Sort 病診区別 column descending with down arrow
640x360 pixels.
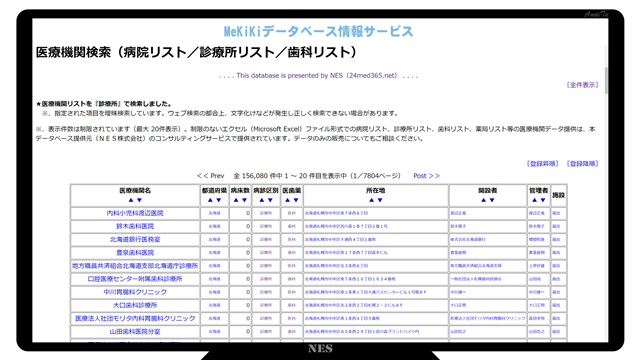(270, 200)
